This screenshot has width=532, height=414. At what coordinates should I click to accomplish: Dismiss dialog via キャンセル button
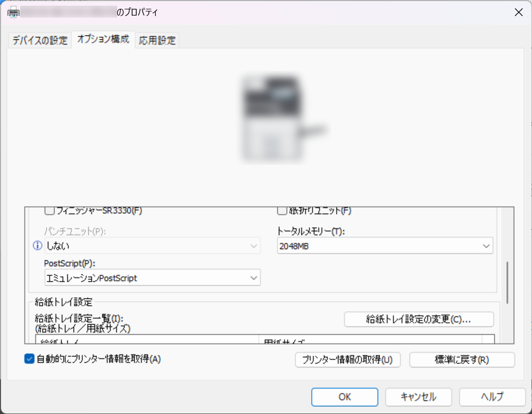click(418, 397)
